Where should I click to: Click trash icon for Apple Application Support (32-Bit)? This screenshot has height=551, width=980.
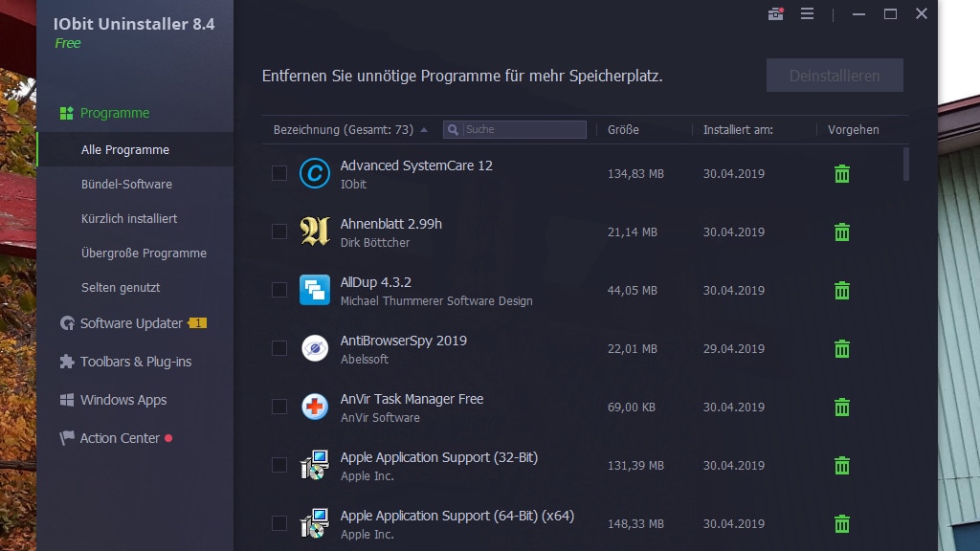coord(842,466)
